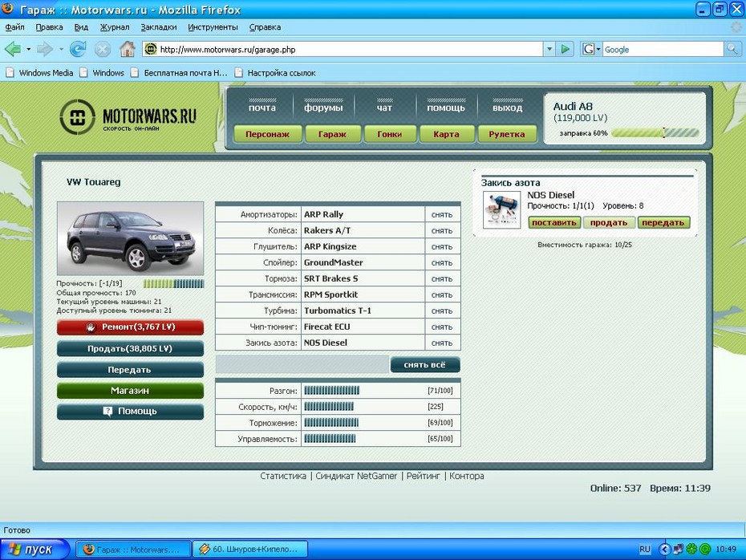Image resolution: width=746 pixels, height=560 pixels.
Task: Click the RU language indicator in tray
Action: pyautogui.click(x=645, y=549)
